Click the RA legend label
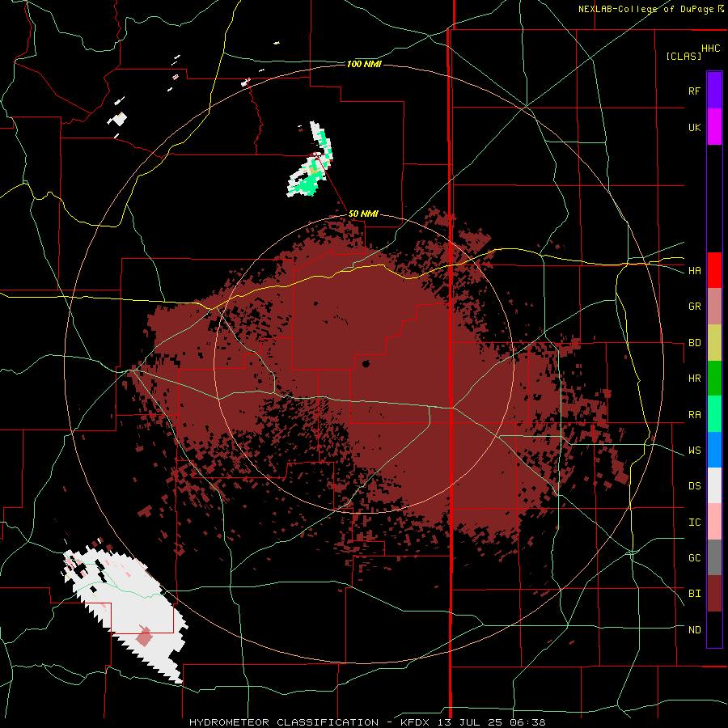Screen dimensions: 728x728 coord(694,415)
